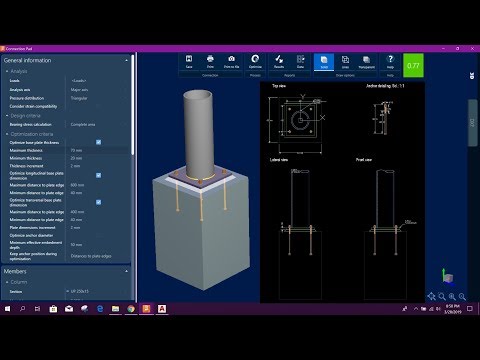This screenshot has height=360, width=480.
Task: Open Chrome from taskbar
Action: pos(131,309)
